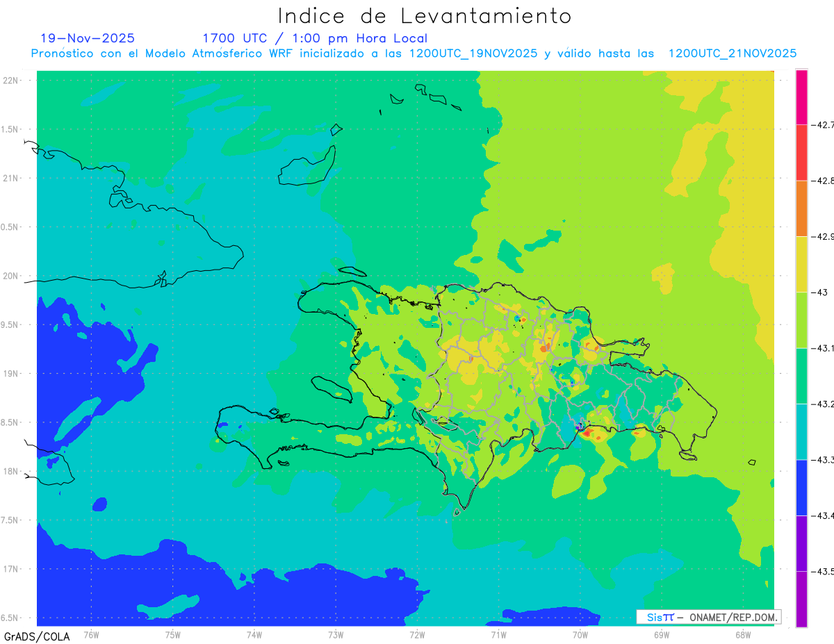Click the '-43.3' colorbar value
Viewport: 834px width, 644px height.
pyautogui.click(x=823, y=459)
